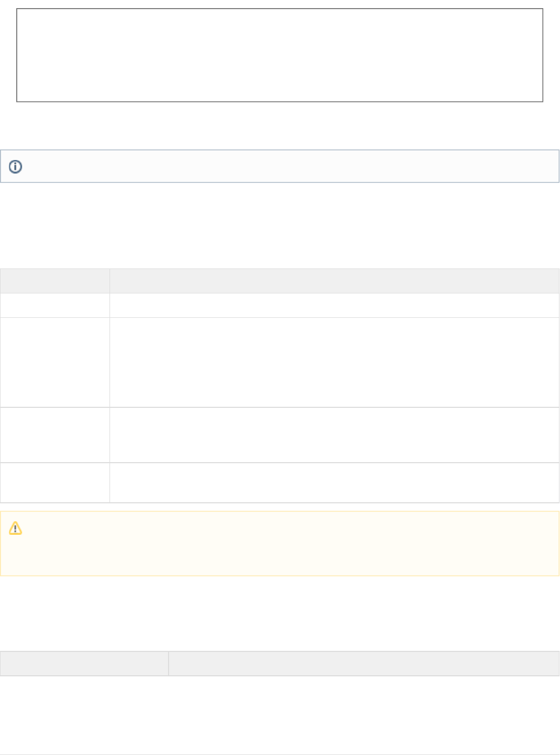Click first table's right gray header cell
The width and height of the screenshot is (560, 755).
click(334, 281)
